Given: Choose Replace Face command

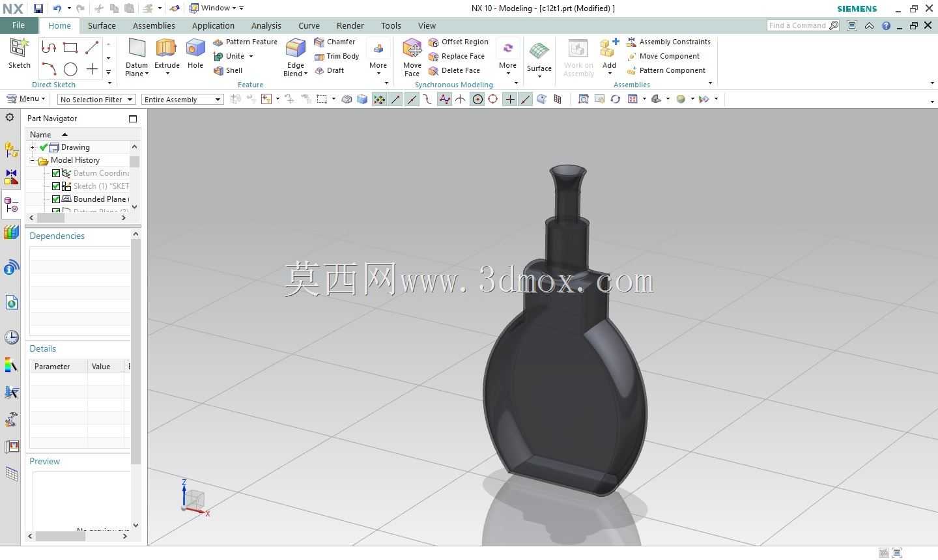Looking at the screenshot, I should click(457, 56).
